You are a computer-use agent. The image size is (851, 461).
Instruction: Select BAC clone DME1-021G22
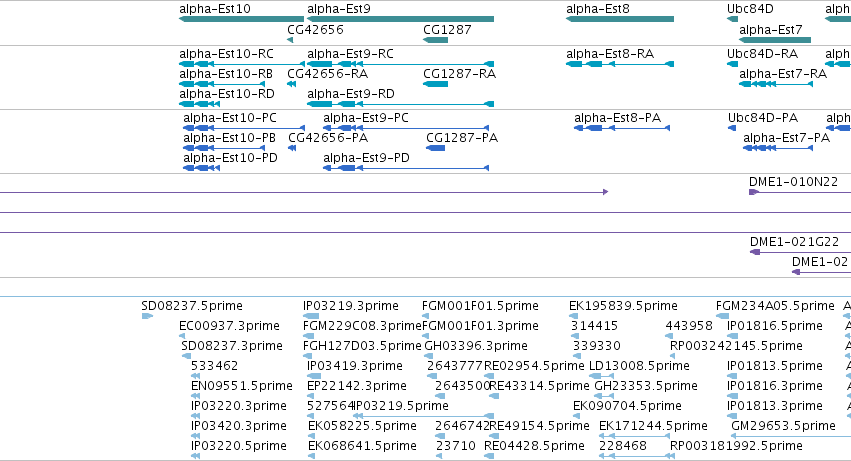pyautogui.click(x=794, y=242)
